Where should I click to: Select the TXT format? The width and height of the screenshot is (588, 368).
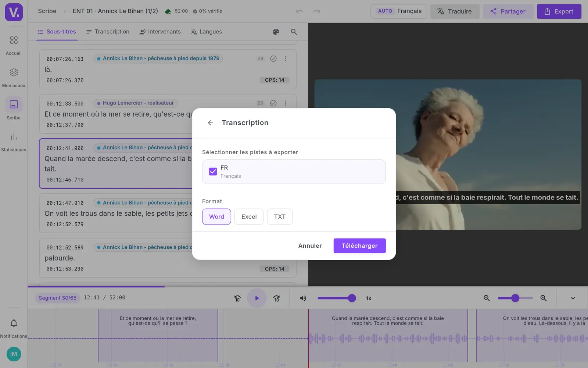[280, 217]
